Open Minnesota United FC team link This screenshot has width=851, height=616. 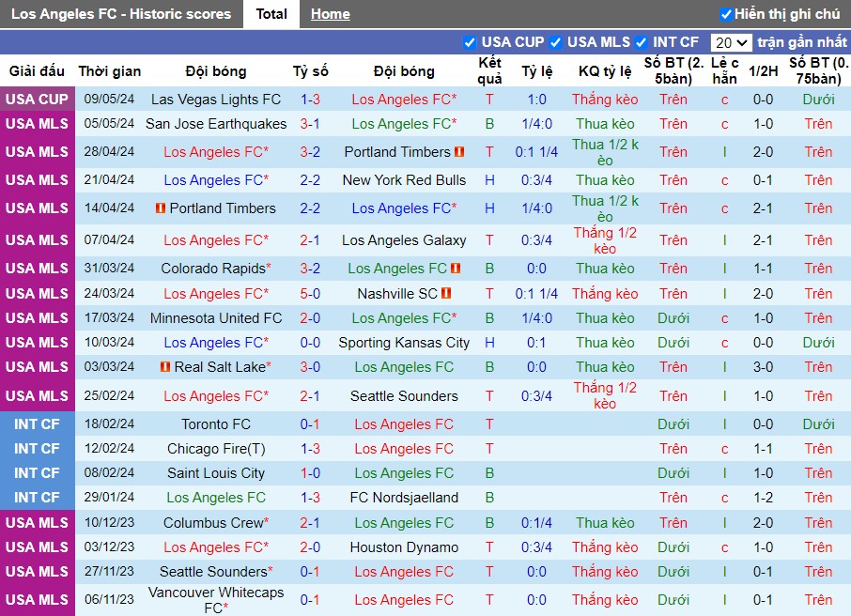(216, 318)
